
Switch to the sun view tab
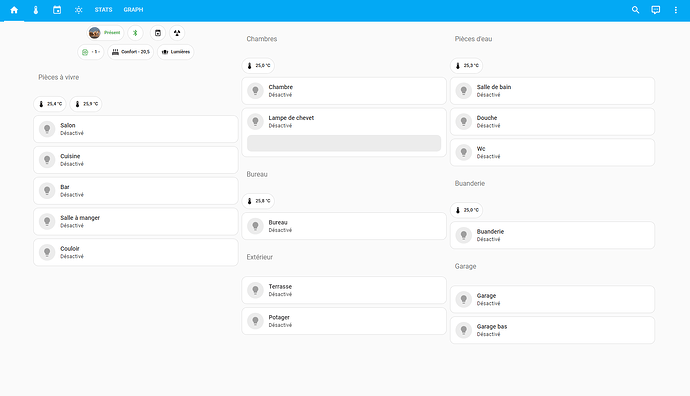(78, 10)
